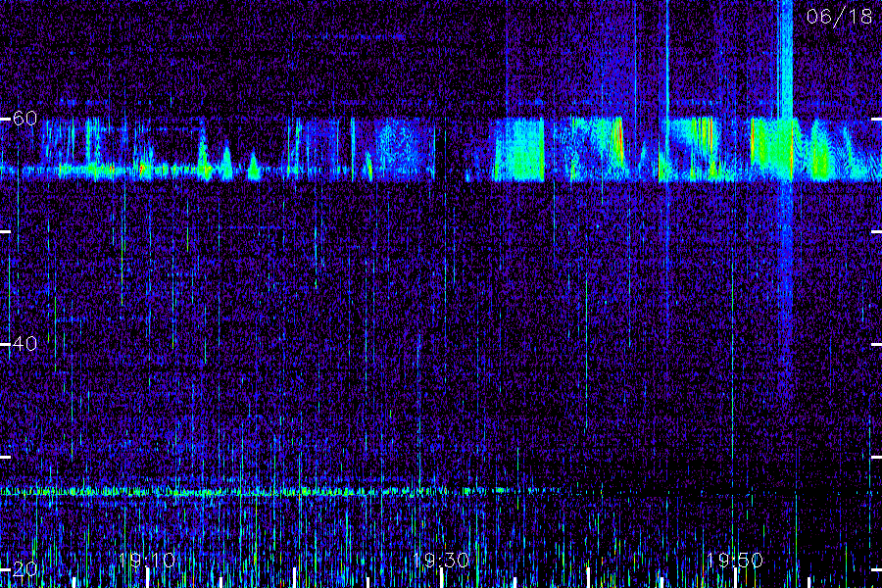882x588 pixels.
Task: Select the 20 frequency axis label
Action: (24, 568)
